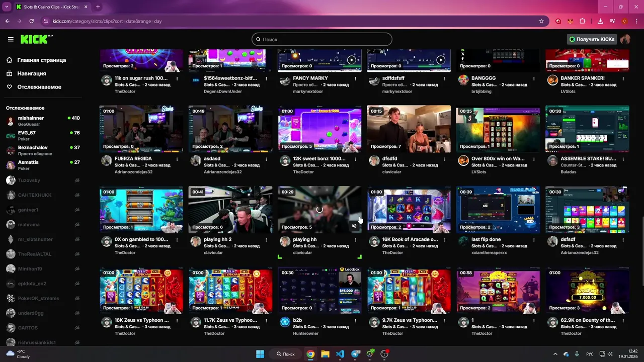Click channel avatar beside last flip done clip
The width and height of the screenshot is (644, 362).
coord(463,241)
